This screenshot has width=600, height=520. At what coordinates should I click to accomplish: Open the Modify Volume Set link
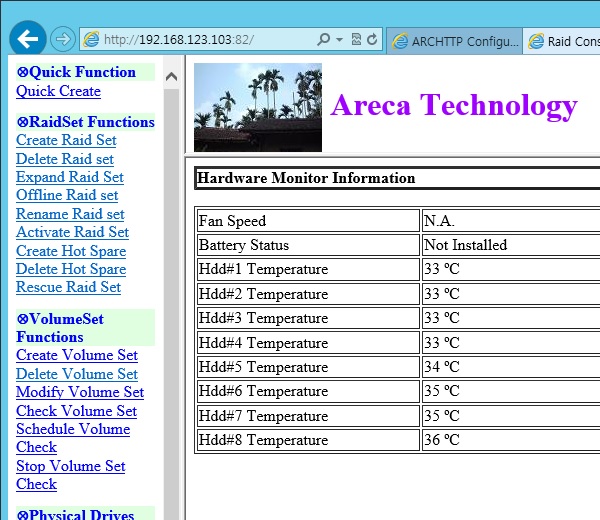[80, 392]
